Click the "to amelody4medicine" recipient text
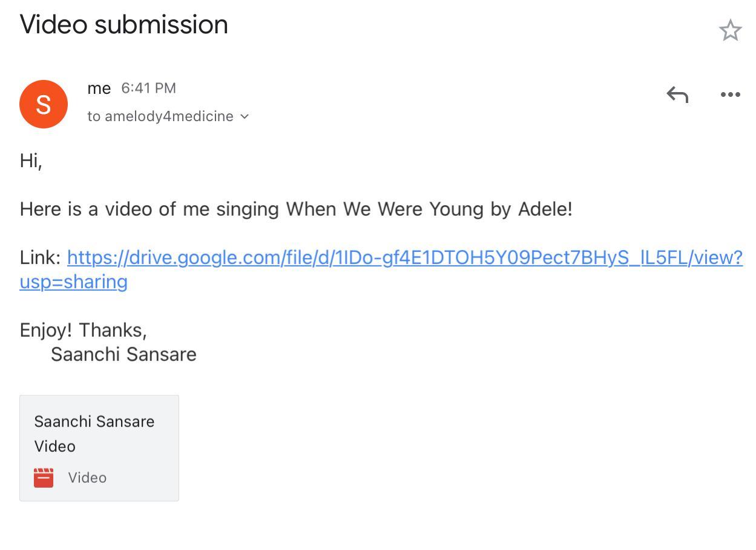Screen dimensions: 756x550 coord(160,116)
